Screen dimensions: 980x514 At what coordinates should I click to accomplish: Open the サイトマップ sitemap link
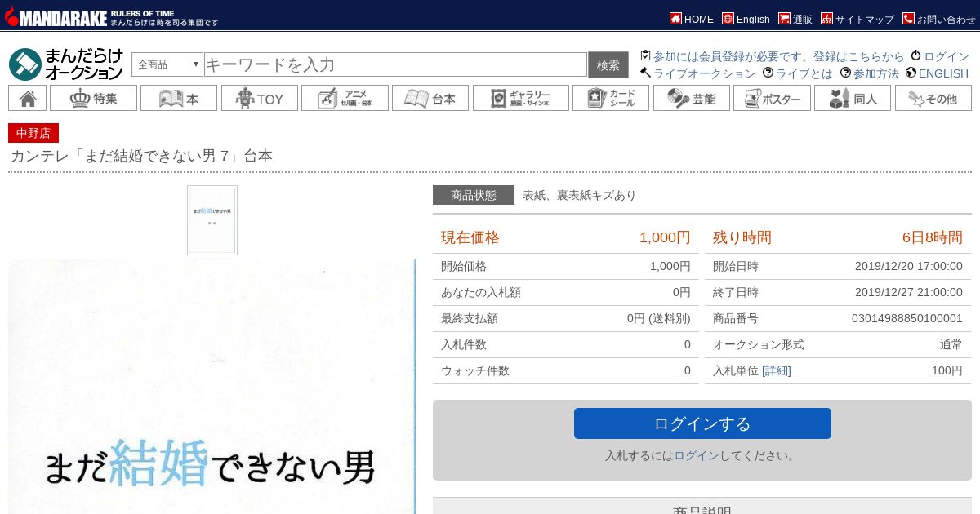[857, 19]
